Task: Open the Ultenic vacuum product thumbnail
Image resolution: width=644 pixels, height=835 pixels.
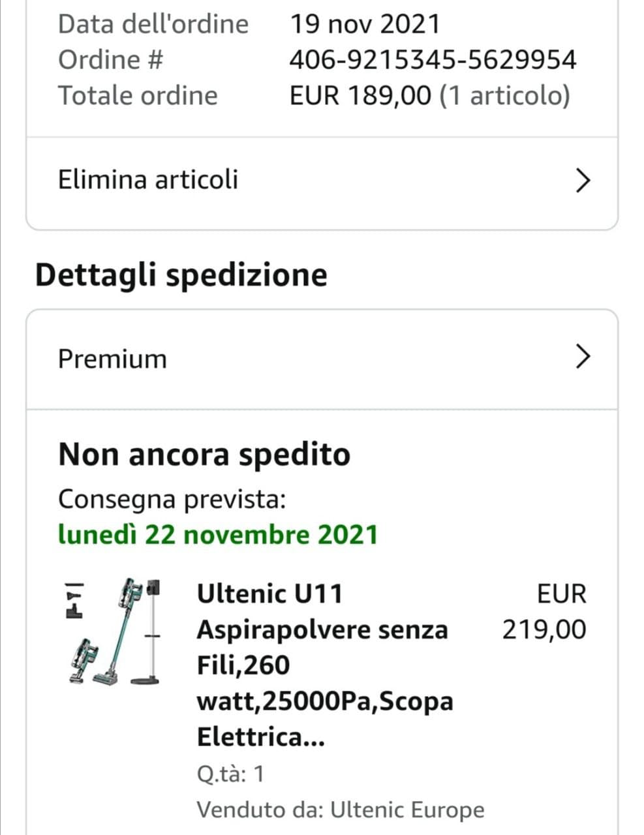Action: click(x=114, y=631)
